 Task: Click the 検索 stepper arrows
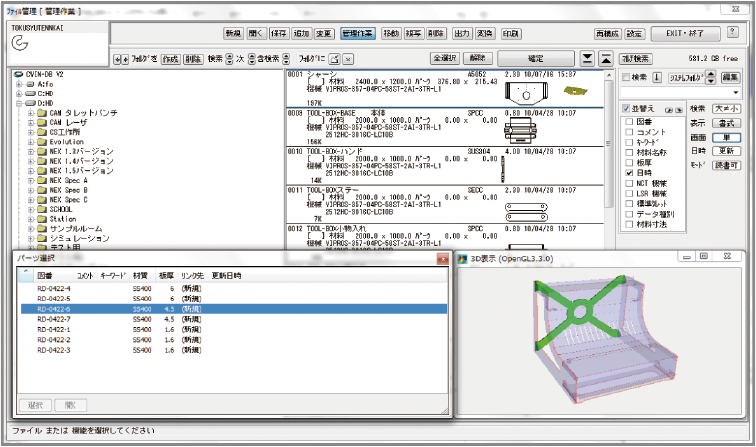click(230, 59)
